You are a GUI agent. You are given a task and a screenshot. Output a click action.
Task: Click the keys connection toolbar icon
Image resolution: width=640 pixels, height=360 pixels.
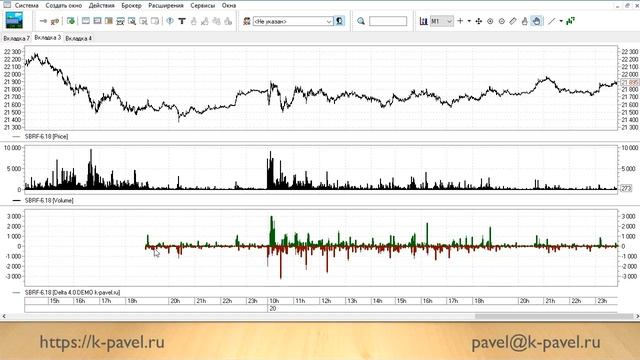point(55,21)
